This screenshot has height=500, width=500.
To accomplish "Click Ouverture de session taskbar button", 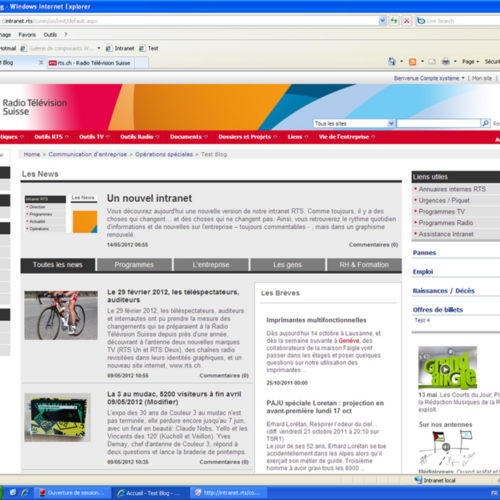I will (x=72, y=493).
